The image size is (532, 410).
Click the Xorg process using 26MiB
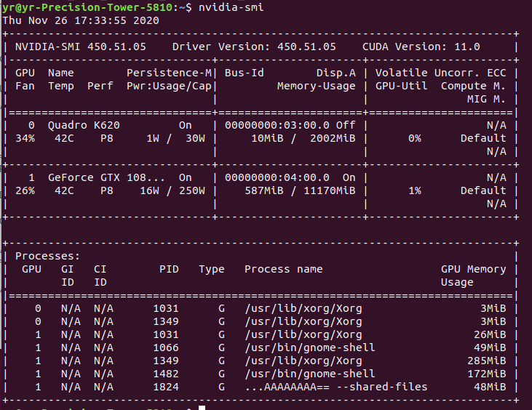click(x=303, y=335)
